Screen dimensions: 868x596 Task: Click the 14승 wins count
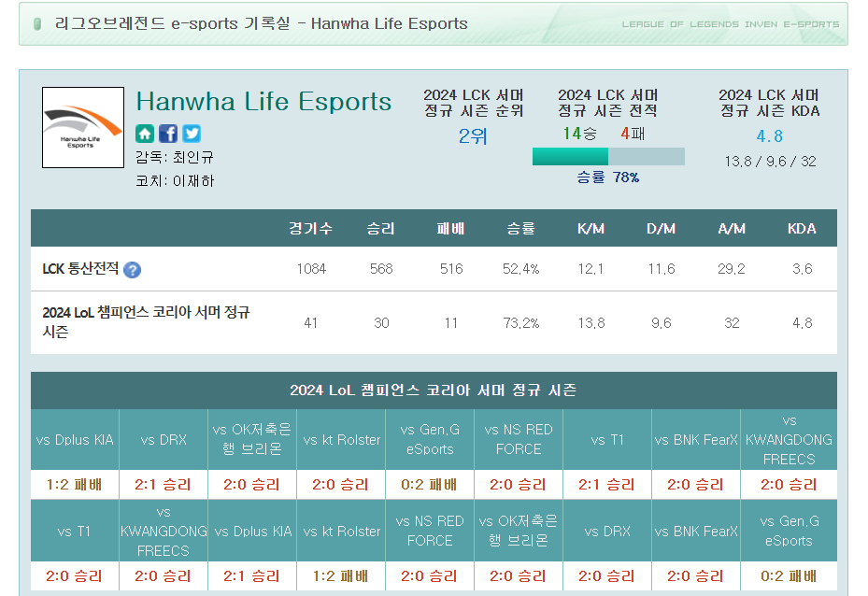[579, 134]
